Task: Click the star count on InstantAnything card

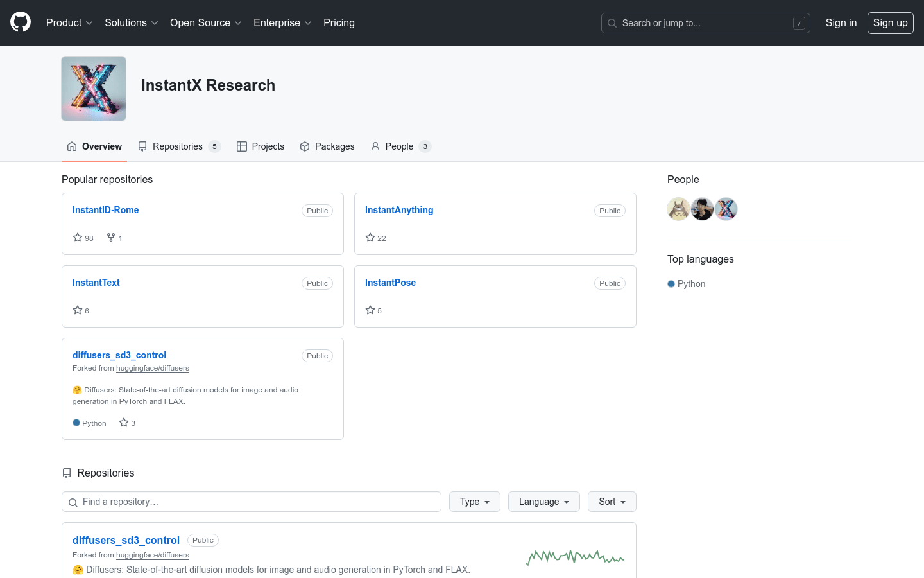Action: [382, 238]
